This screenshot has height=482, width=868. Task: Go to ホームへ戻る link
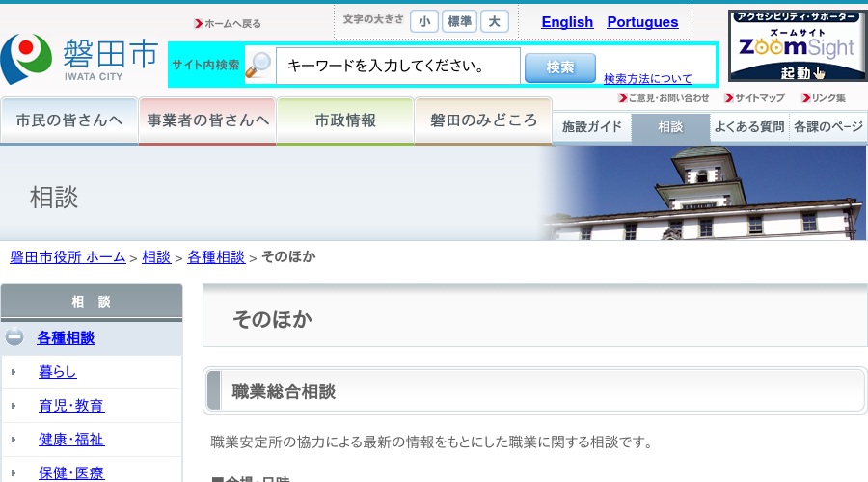[232, 23]
